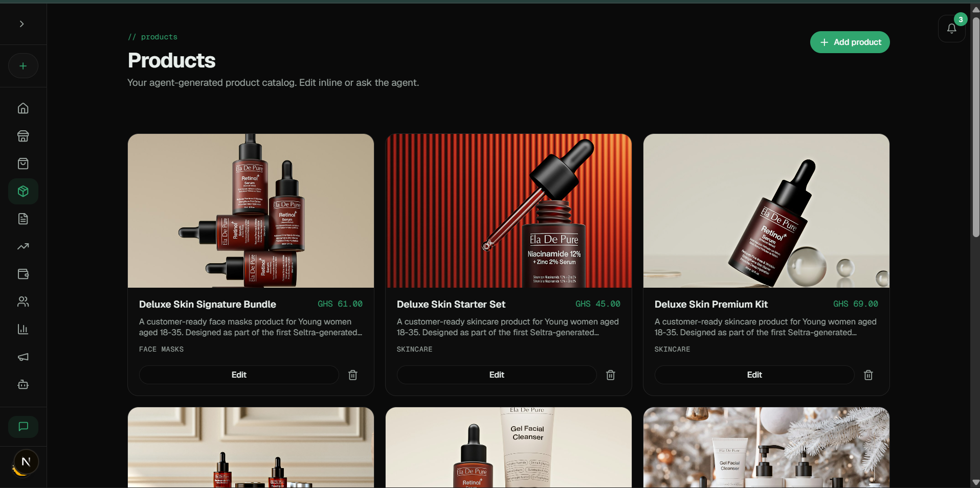The height and width of the screenshot is (488, 980).
Task: Click the // products breadcrumb
Action: coord(152,37)
